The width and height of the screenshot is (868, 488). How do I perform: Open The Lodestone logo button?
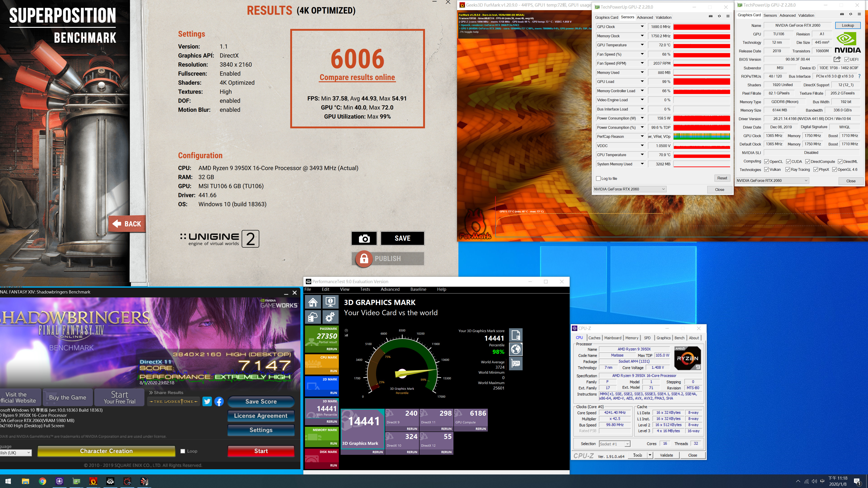[x=174, y=401]
